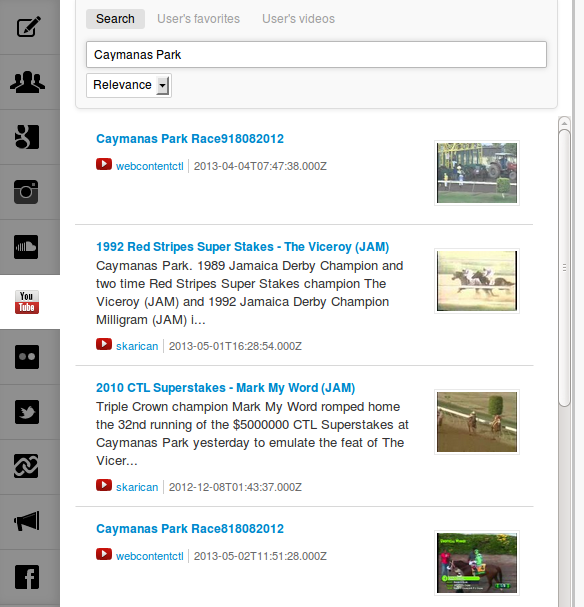Expand the Relevance sort dropdown
The image size is (584, 607).
coord(129,85)
